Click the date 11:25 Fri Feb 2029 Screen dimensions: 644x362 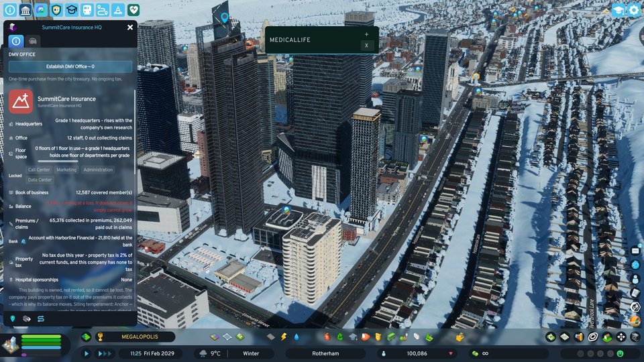(x=152, y=353)
